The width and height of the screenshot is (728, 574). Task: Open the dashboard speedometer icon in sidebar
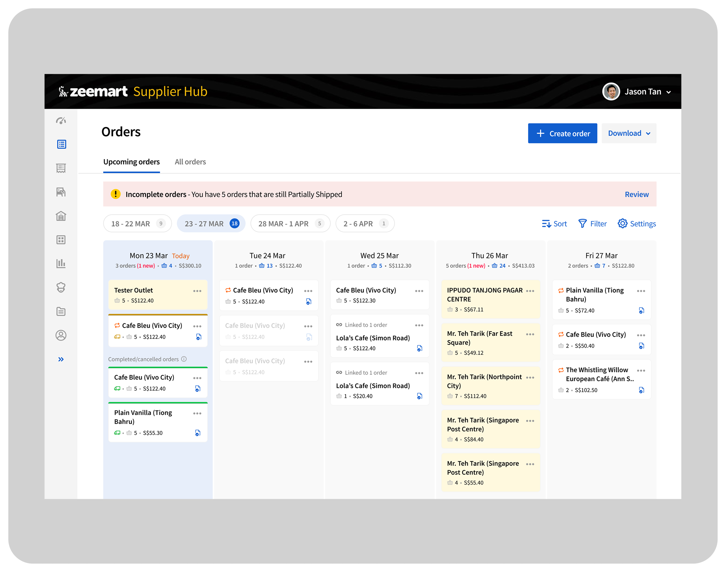[x=61, y=121]
